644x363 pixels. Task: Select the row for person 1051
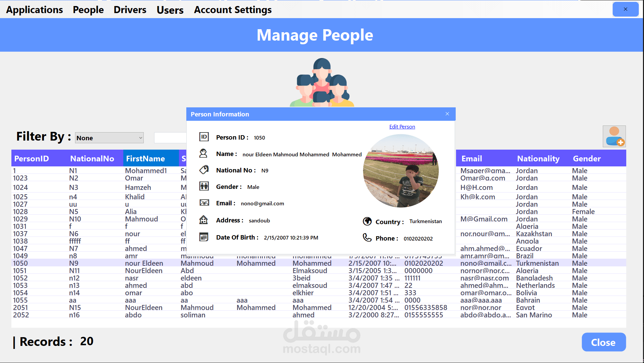tap(101, 271)
